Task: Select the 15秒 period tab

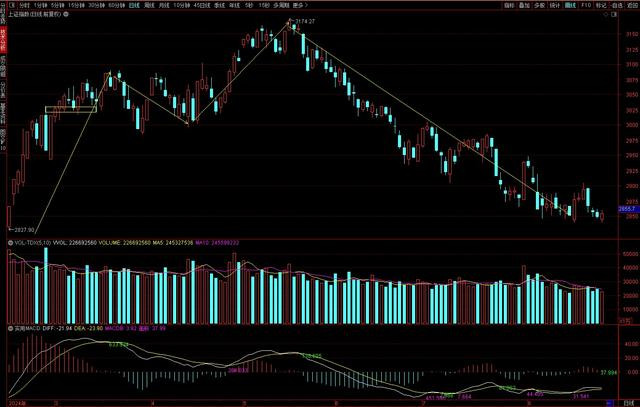Action: tap(264, 5)
